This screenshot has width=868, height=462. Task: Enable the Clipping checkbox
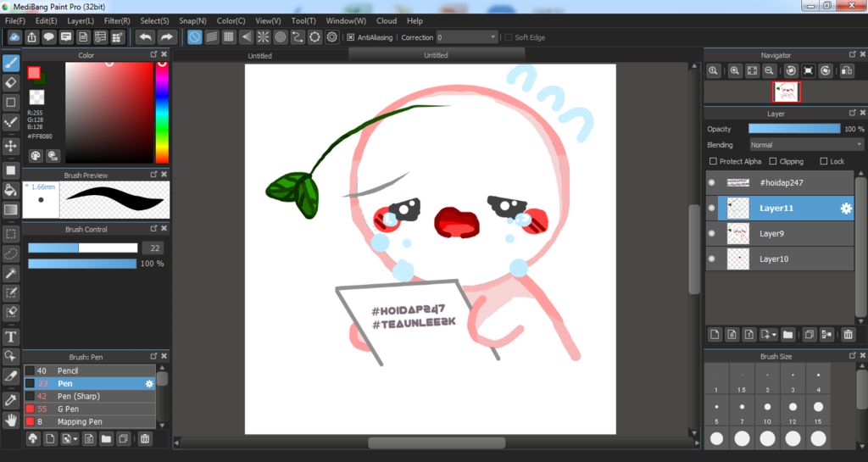[x=773, y=162]
